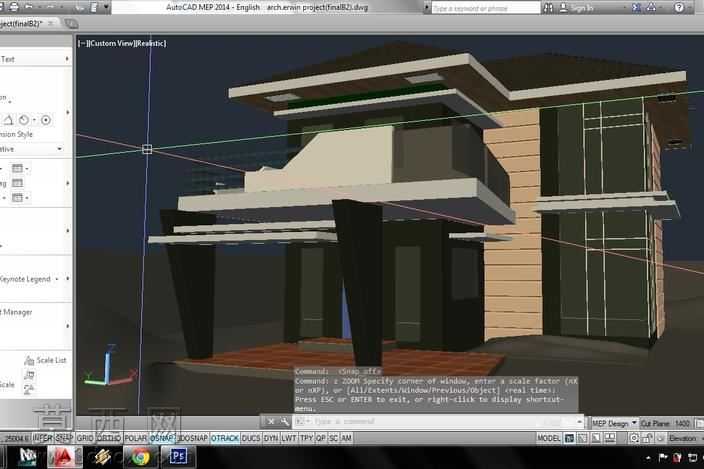Open the viewport controls [-] menu
The width and height of the screenshot is (704, 469).
[83, 44]
